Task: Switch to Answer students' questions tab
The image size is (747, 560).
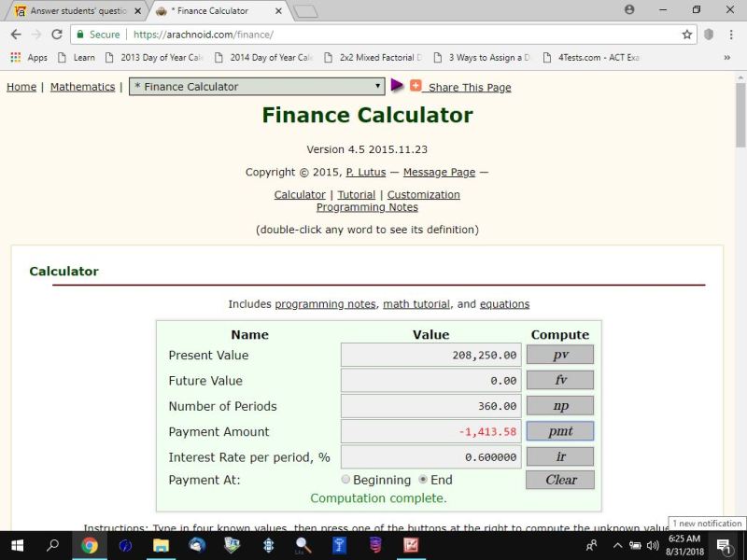Action: pyautogui.click(x=78, y=10)
